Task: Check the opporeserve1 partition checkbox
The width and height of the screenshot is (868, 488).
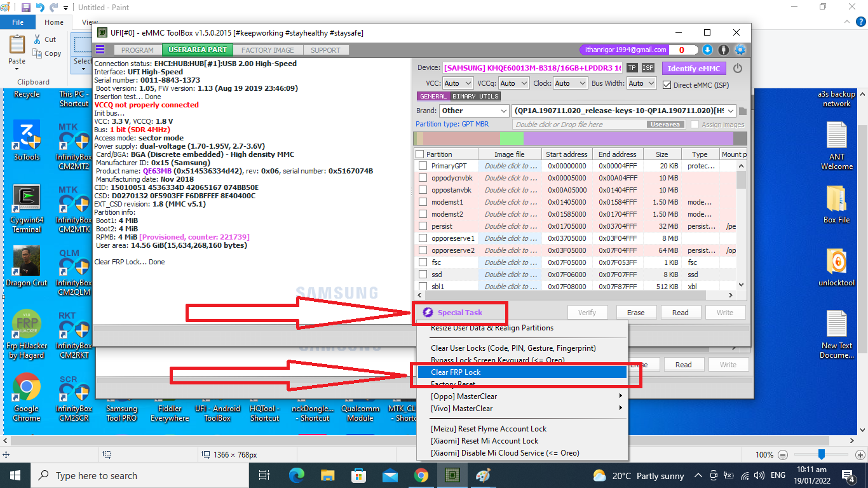Action: [x=423, y=238]
